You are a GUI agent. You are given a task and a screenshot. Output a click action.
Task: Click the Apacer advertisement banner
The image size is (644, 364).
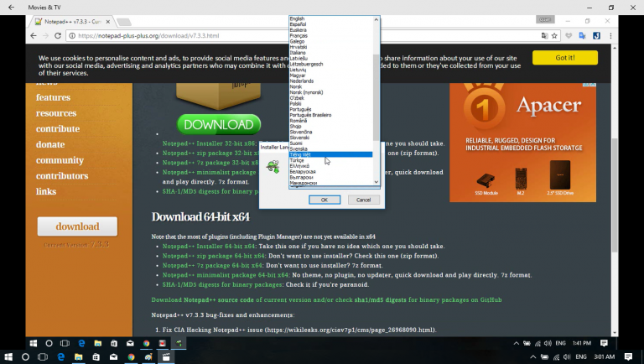pyautogui.click(x=522, y=143)
